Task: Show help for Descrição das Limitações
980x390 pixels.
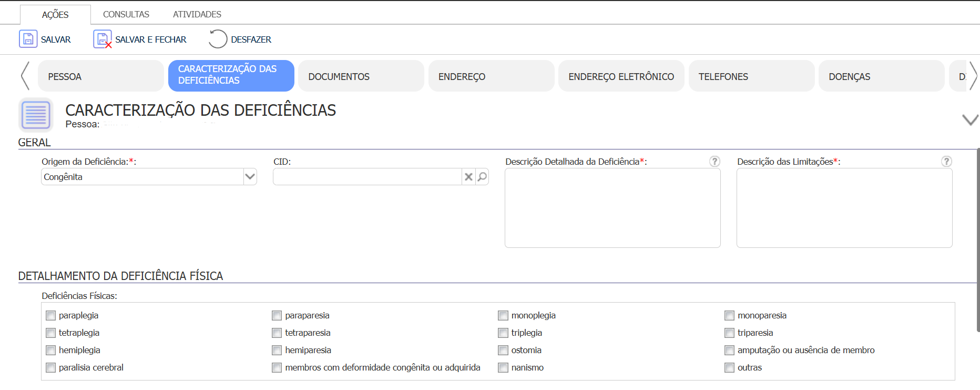Action: [x=946, y=162]
